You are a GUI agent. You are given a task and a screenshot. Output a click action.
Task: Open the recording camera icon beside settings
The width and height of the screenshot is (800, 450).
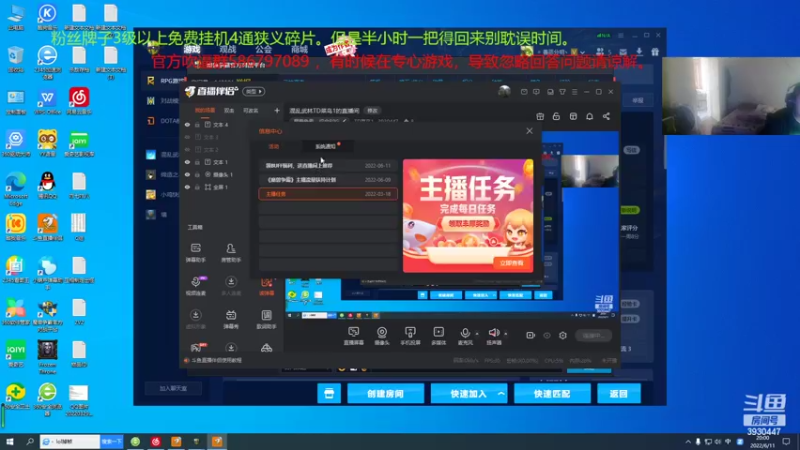531,335
